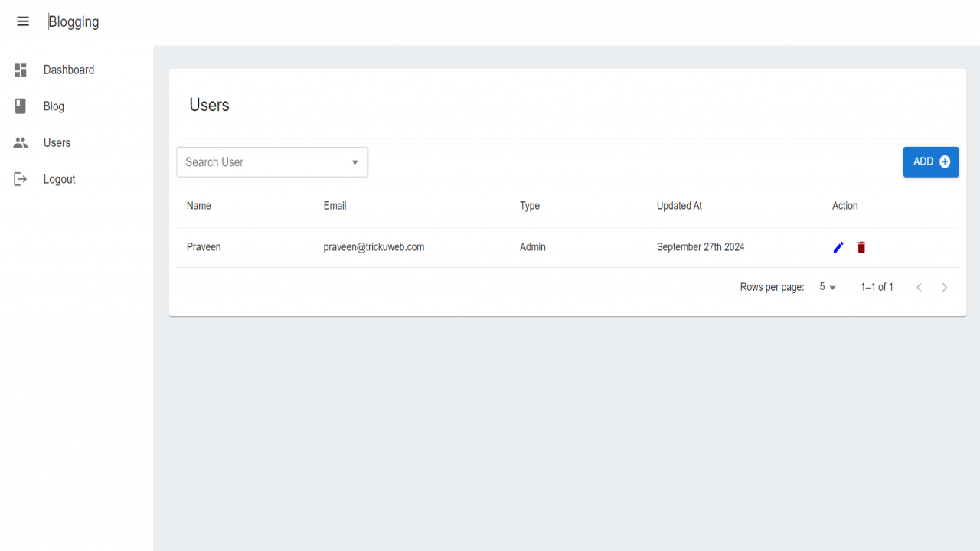Expand the Search User dropdown arrow

pos(355,162)
